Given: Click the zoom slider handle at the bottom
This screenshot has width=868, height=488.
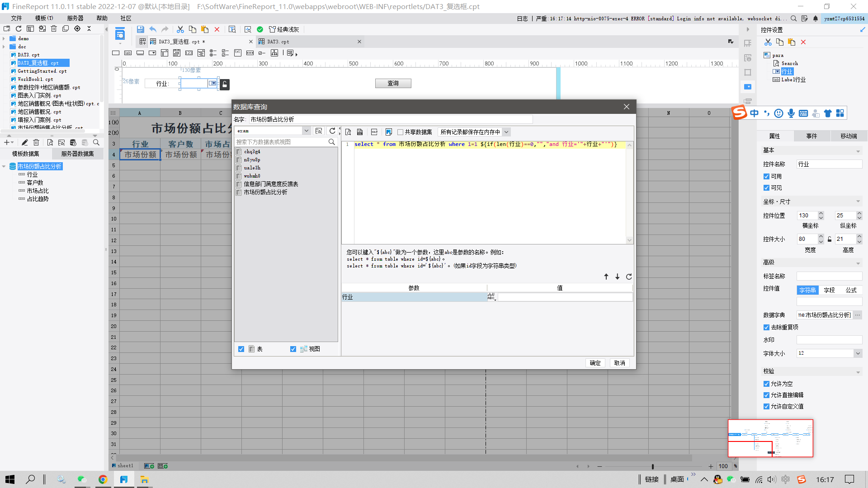Looking at the screenshot, I should (x=652, y=466).
